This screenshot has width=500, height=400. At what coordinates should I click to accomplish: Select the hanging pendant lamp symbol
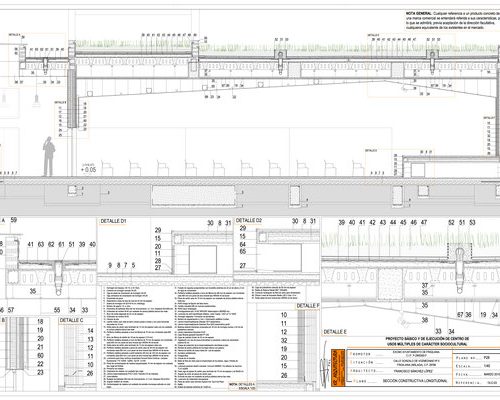pos(36,101)
